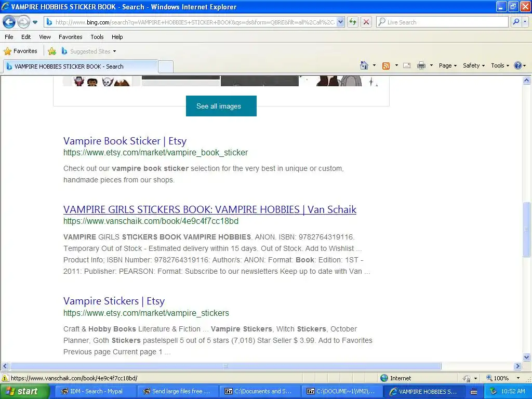Click the system tray icon beside the clock

[x=493, y=391]
